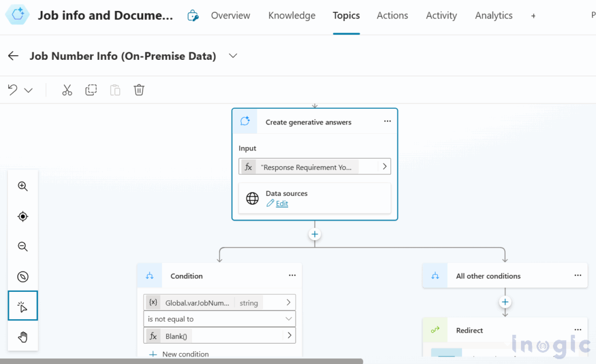Click the Edit data sources link
Image resolution: width=596 pixels, height=364 pixels.
click(282, 204)
